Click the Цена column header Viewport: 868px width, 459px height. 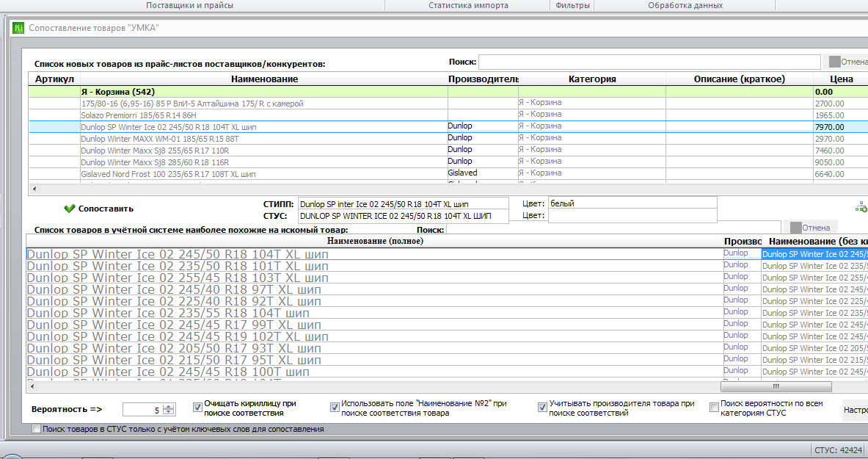[x=841, y=79]
